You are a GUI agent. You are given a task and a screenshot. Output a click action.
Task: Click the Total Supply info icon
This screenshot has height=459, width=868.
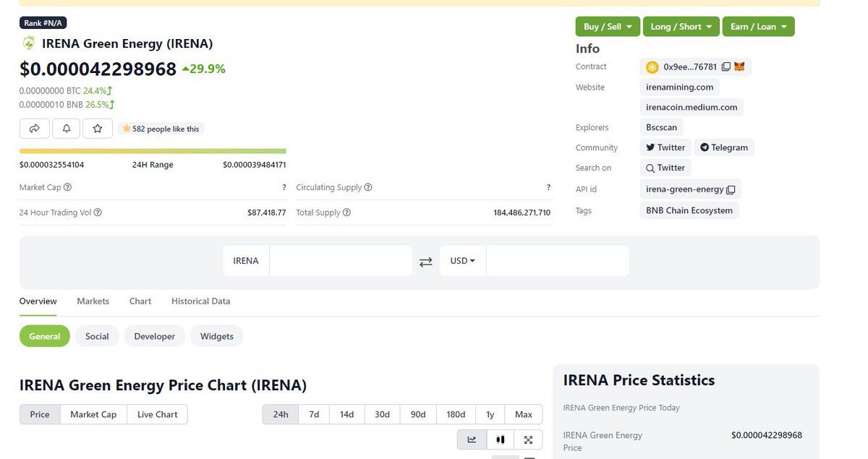(346, 213)
